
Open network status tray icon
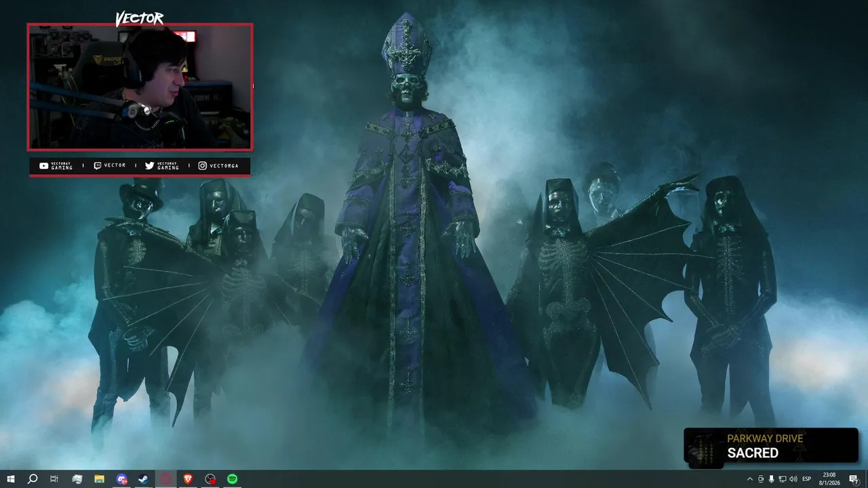782,479
